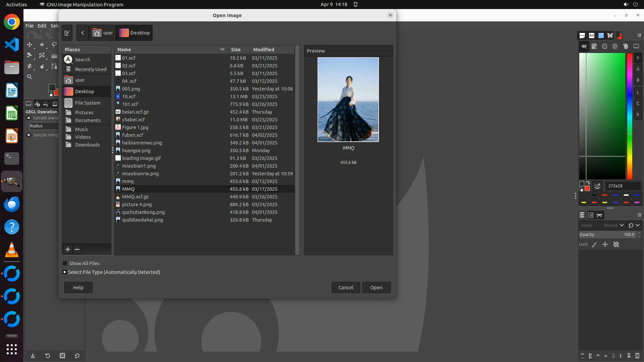Open the Edit menu
The width and height of the screenshot is (644, 362).
point(42,26)
